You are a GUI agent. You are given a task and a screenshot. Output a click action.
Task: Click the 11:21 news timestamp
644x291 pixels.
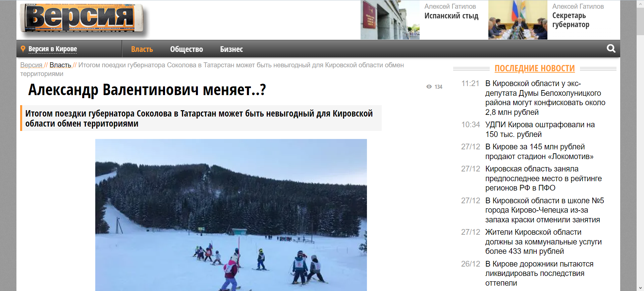pyautogui.click(x=470, y=83)
